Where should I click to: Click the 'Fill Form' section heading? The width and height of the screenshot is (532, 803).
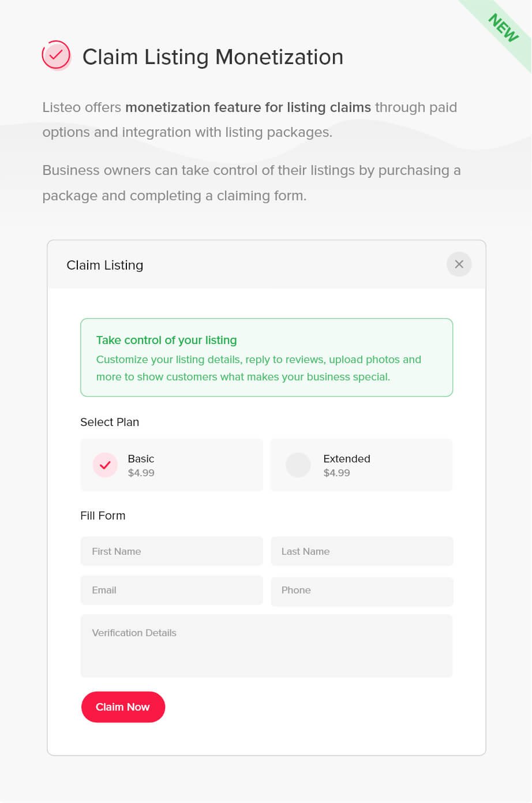(x=103, y=516)
